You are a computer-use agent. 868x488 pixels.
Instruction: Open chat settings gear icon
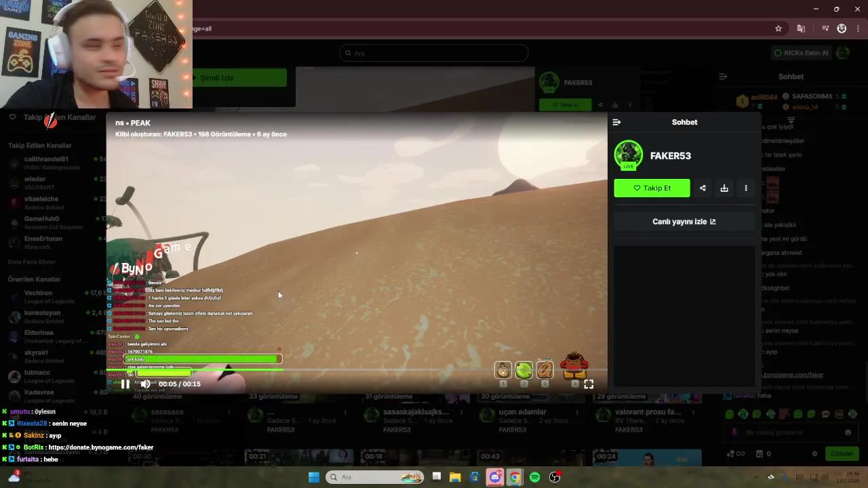(814, 453)
